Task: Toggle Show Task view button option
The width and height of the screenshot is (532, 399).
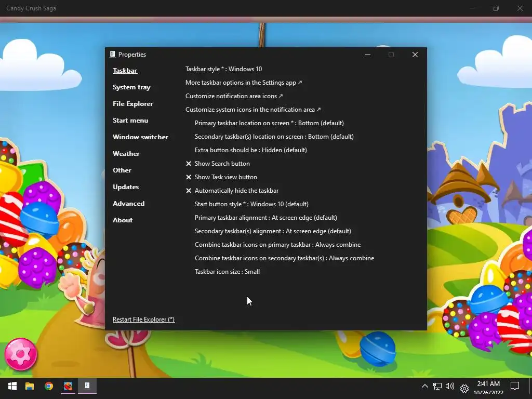Action: 221,177
